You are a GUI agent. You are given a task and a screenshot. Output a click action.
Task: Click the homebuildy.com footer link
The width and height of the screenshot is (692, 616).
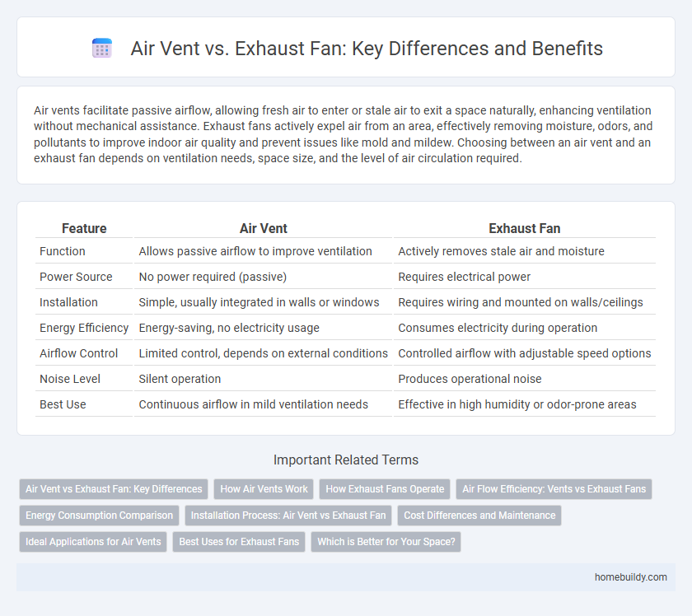(630, 577)
